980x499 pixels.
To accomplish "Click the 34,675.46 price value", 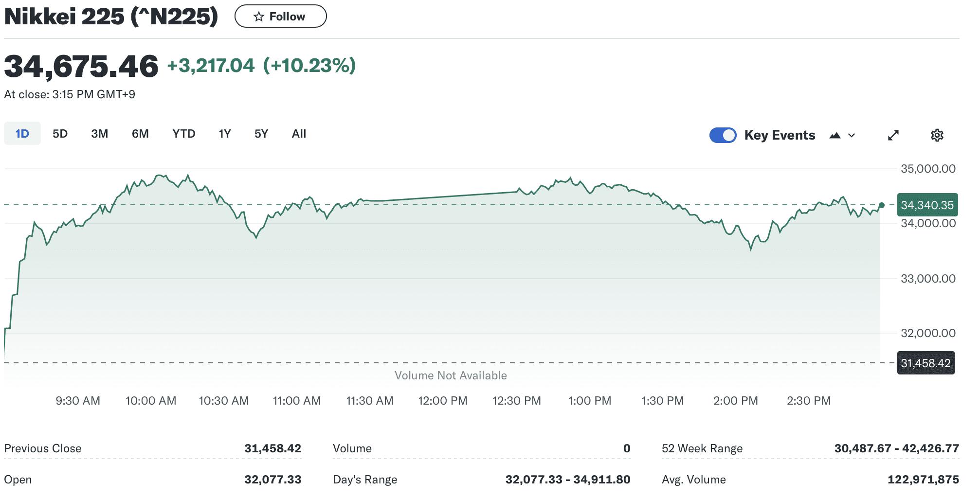I will [x=81, y=66].
